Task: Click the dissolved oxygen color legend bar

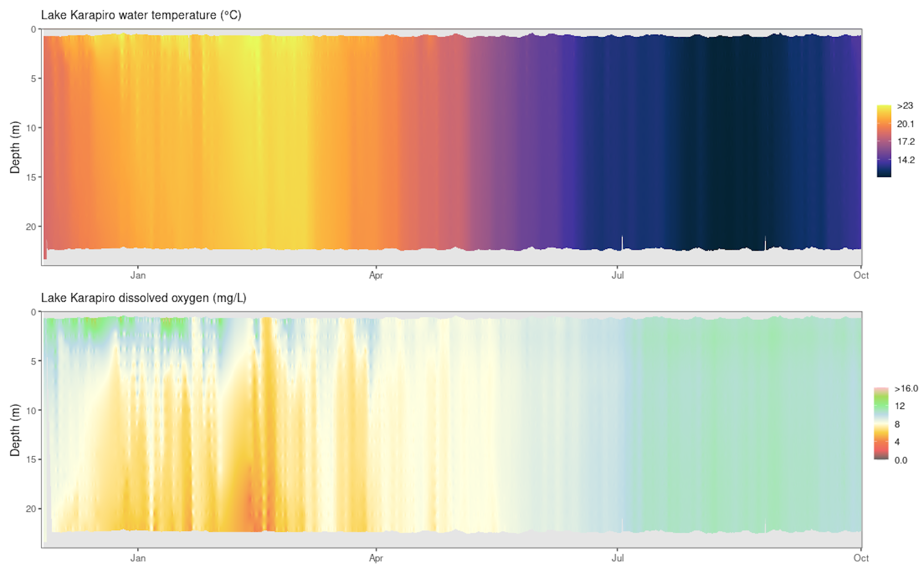Action: tap(881, 423)
